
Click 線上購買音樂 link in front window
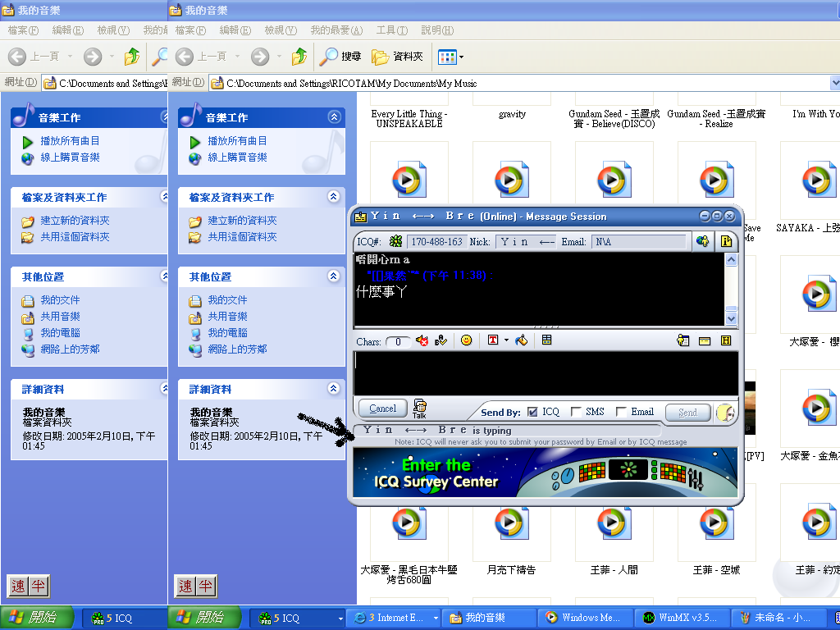[x=237, y=157]
